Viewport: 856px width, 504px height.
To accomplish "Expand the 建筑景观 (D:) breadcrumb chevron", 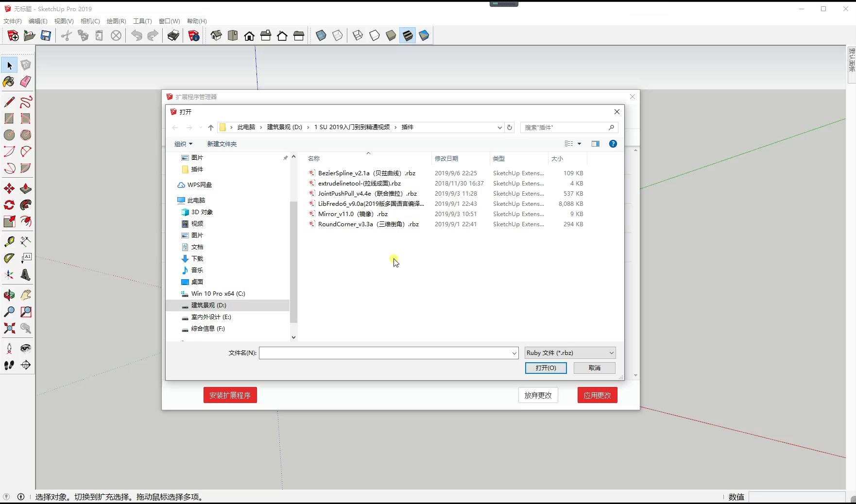I will coord(308,127).
